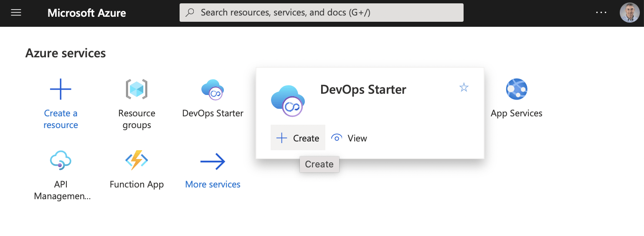Open the Function App lightning icon
Viewport: 644px width, 236px height.
point(137,160)
